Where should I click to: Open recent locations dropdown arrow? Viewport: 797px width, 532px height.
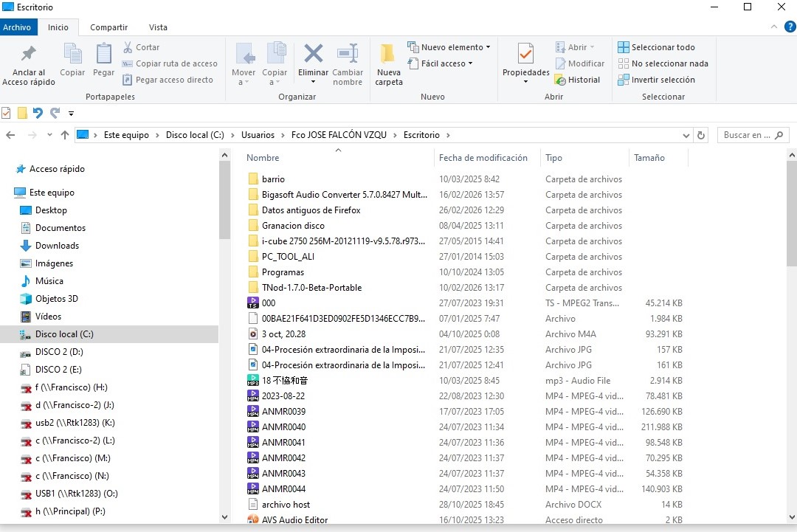(49, 135)
